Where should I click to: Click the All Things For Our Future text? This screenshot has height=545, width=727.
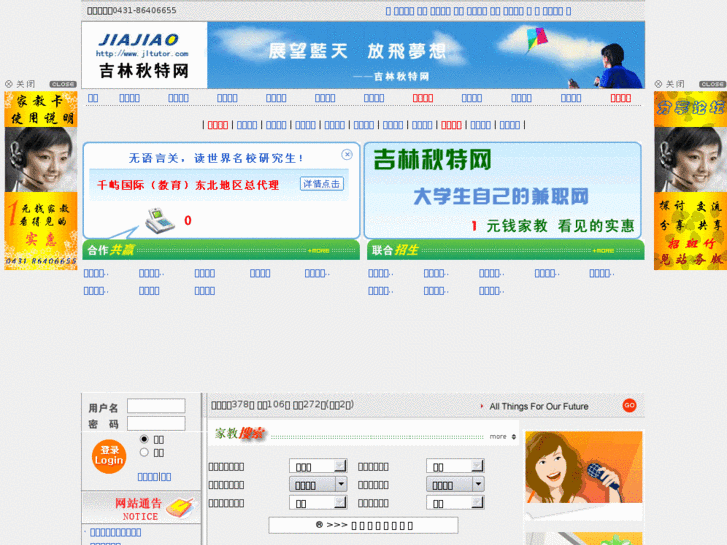(539, 406)
